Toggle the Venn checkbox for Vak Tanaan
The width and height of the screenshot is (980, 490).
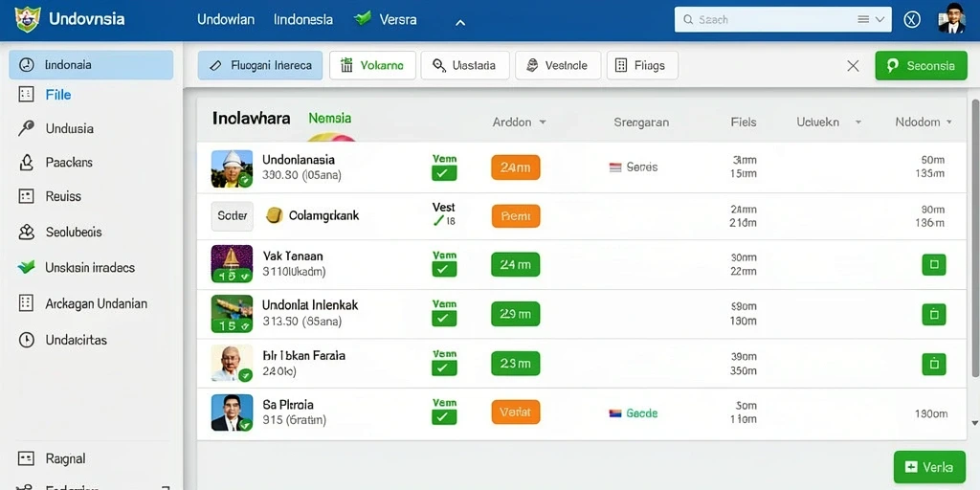tap(444, 269)
